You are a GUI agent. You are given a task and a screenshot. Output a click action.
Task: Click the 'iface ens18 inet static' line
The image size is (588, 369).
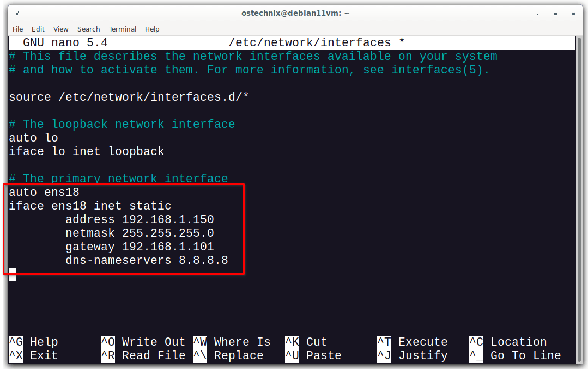(x=90, y=206)
